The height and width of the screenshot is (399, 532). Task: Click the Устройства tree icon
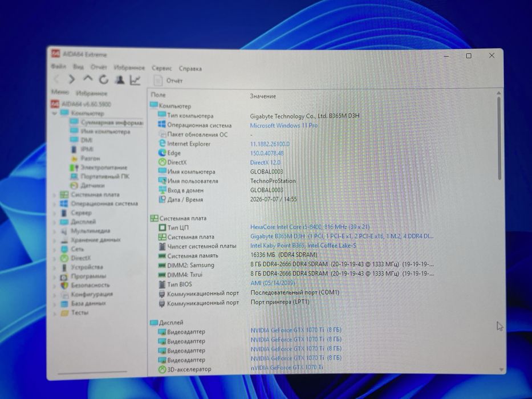click(x=64, y=267)
